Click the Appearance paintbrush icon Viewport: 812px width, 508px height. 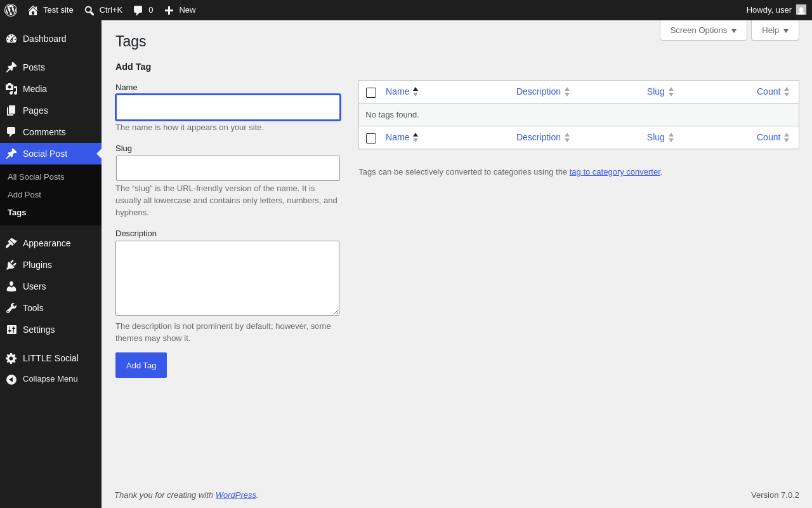(x=11, y=243)
